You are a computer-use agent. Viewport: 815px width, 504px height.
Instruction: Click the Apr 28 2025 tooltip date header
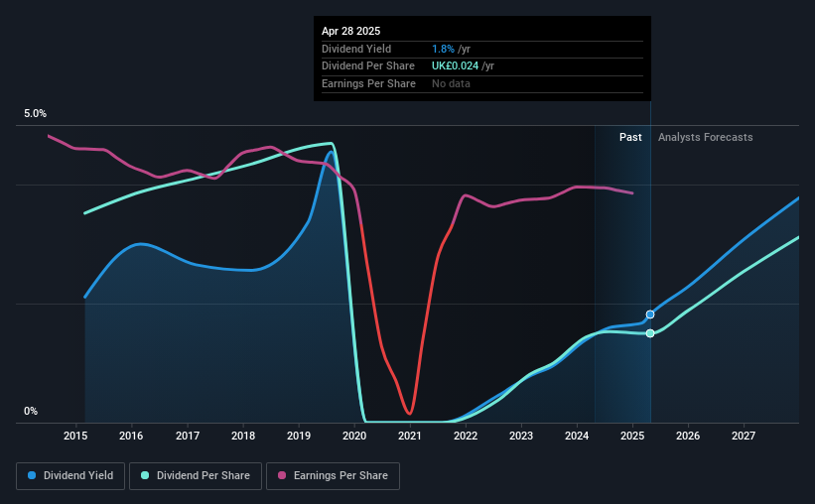coord(350,31)
